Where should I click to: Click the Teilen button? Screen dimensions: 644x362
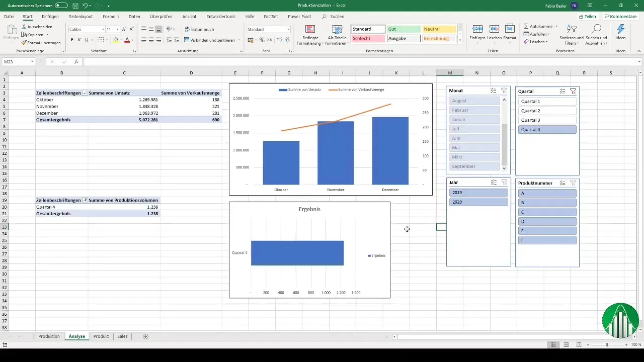tap(587, 17)
